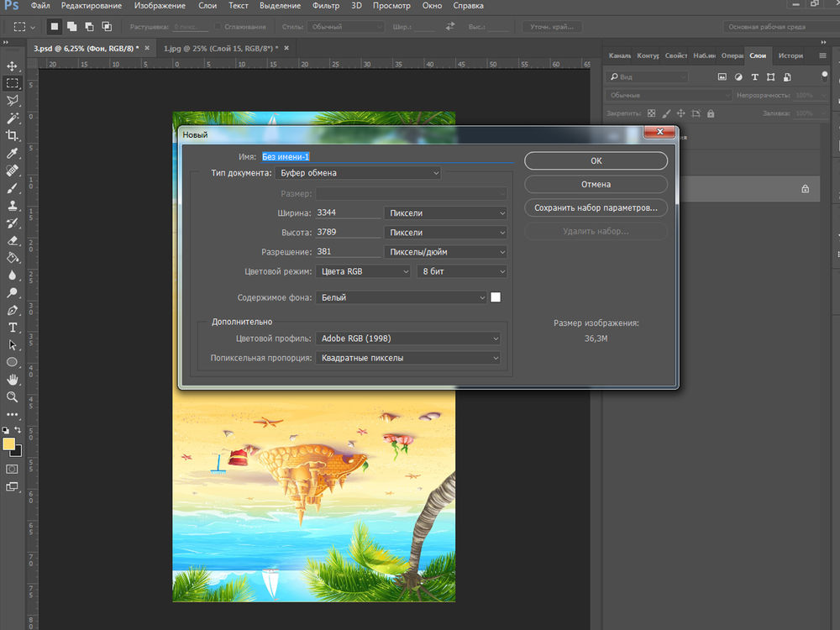Open the Разрешение units dropdown
Screen dimensions: 840x630
coord(445,252)
